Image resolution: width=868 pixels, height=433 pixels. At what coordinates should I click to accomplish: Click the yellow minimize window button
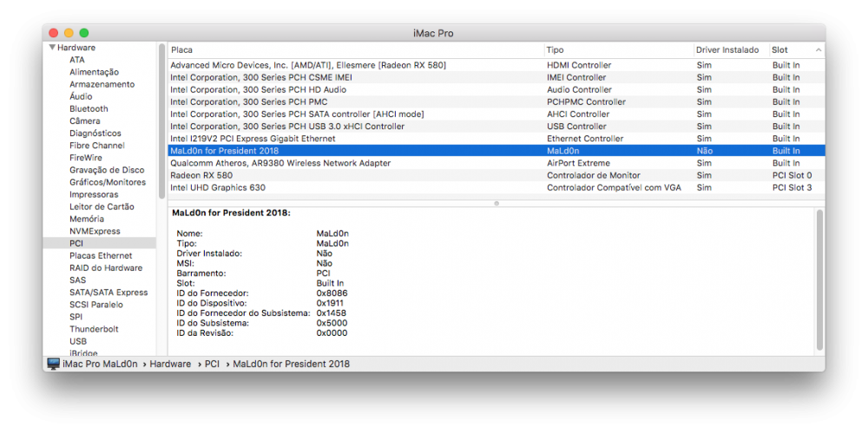(x=69, y=33)
